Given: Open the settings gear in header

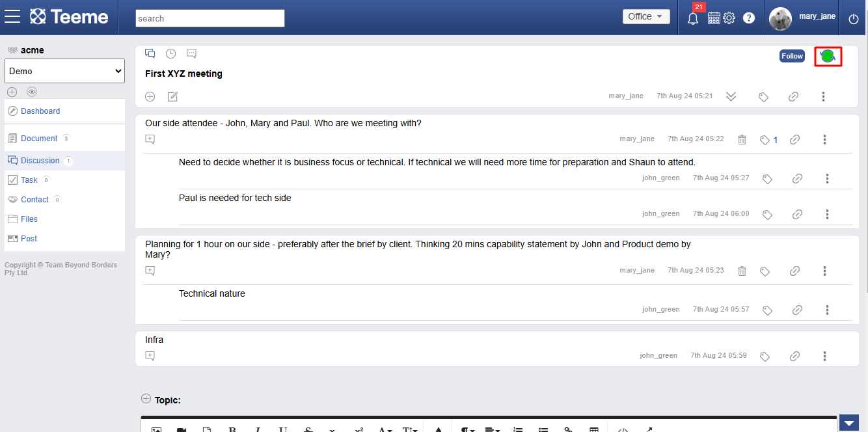Looking at the screenshot, I should [x=729, y=18].
